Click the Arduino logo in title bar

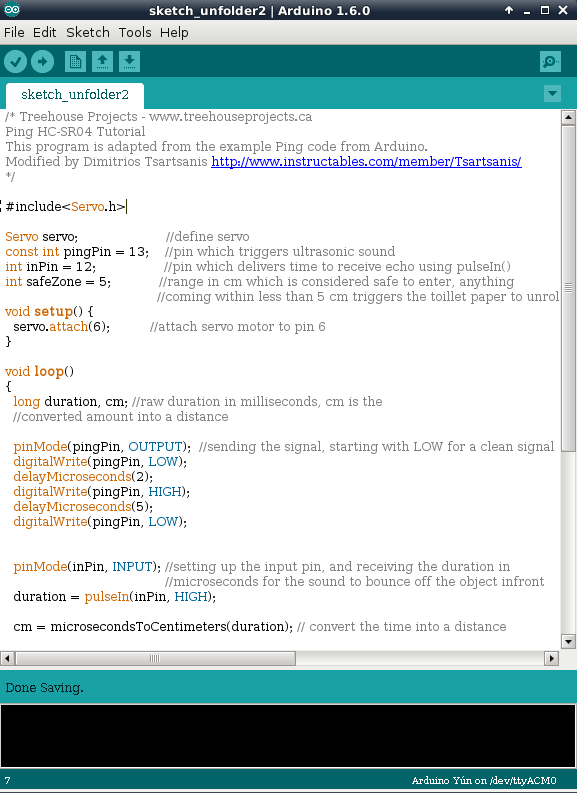pyautogui.click(x=12, y=9)
